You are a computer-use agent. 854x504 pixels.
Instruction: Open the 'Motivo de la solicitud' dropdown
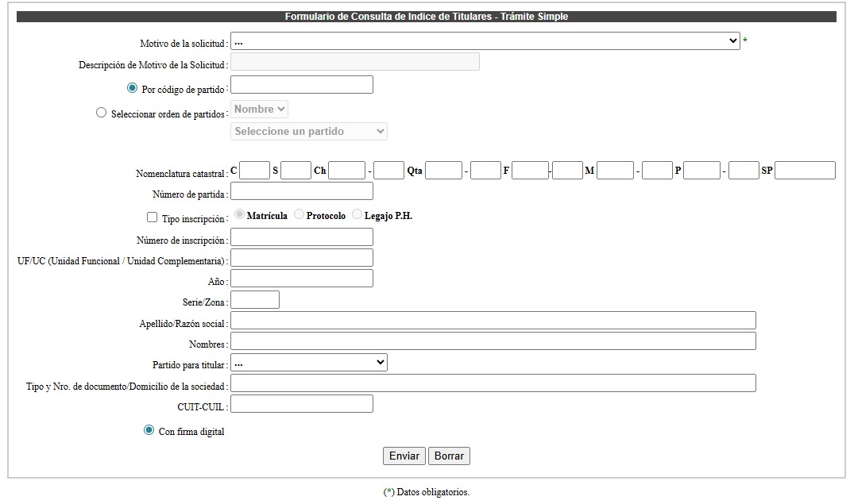click(x=485, y=41)
